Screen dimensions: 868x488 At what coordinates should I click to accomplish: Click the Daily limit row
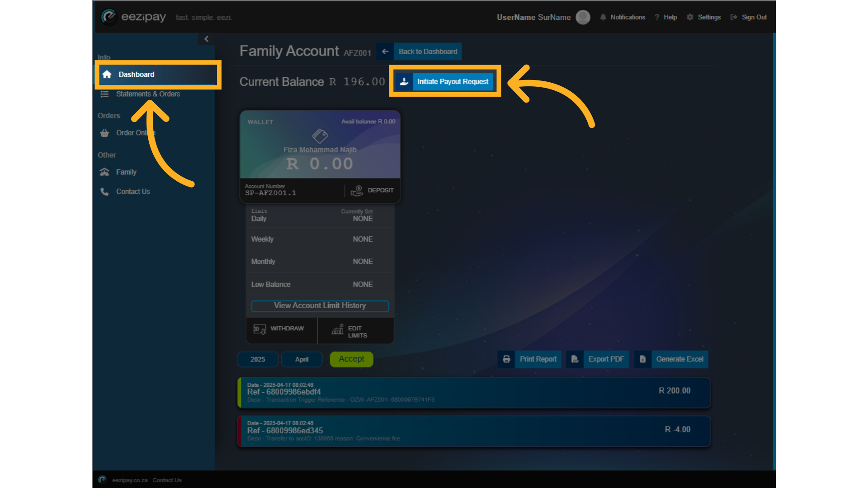click(x=320, y=216)
